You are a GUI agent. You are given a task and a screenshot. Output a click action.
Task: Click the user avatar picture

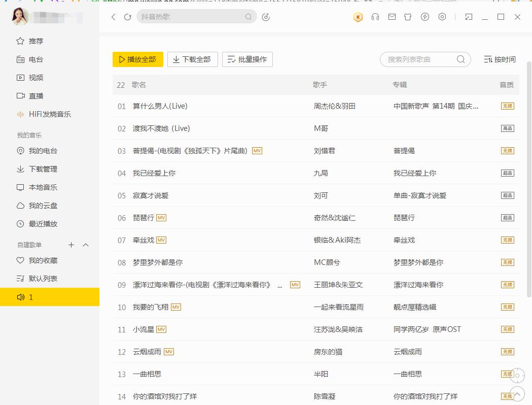pos(20,16)
